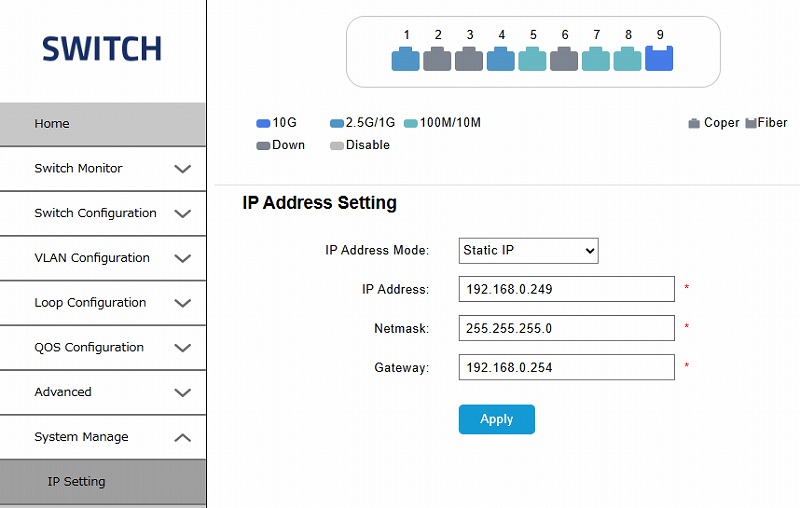Open the IP Address Mode dropdown
Screen dimensions: 800x508
[x=529, y=250]
